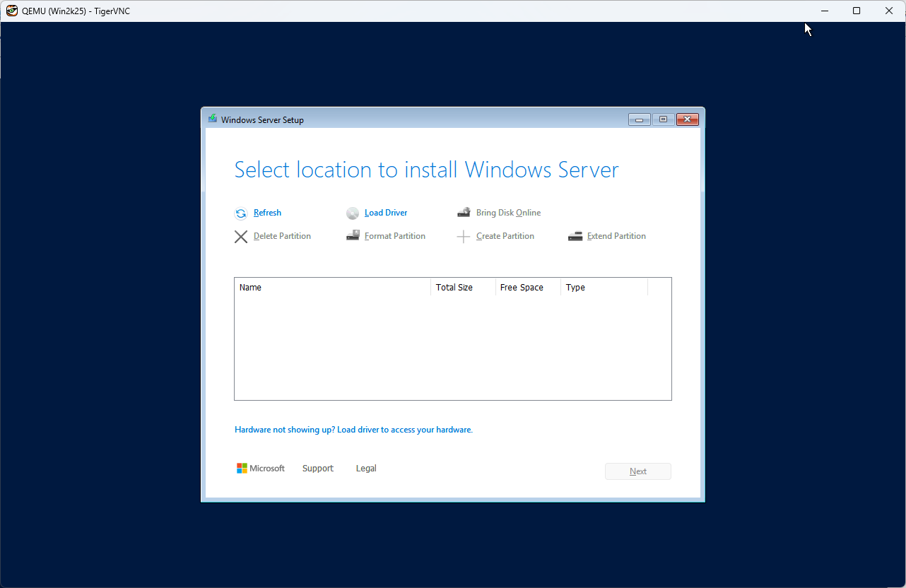This screenshot has height=588, width=906.
Task: Sort by the Free Space column header
Action: coord(527,288)
